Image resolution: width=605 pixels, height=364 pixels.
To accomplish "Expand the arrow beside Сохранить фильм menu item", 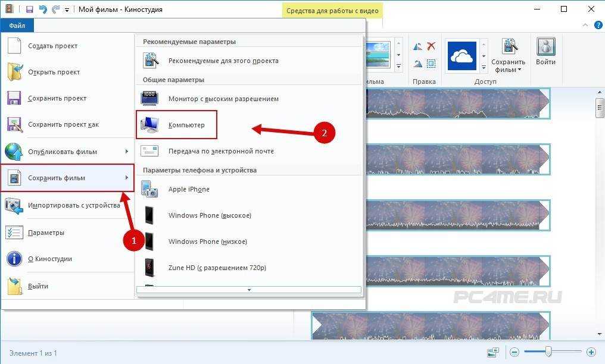I will pos(127,178).
